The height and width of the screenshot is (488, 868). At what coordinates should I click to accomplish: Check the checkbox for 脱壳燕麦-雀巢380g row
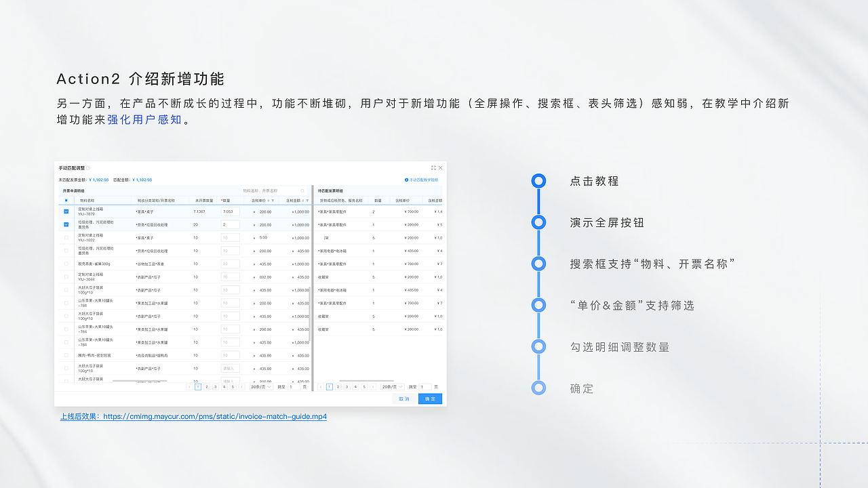tap(66, 264)
